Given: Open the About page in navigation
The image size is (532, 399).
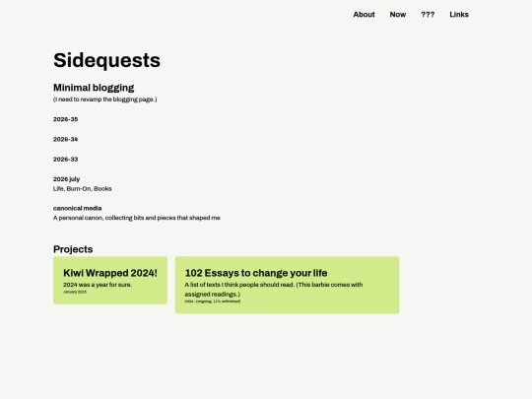Looking at the screenshot, I should [x=364, y=15].
